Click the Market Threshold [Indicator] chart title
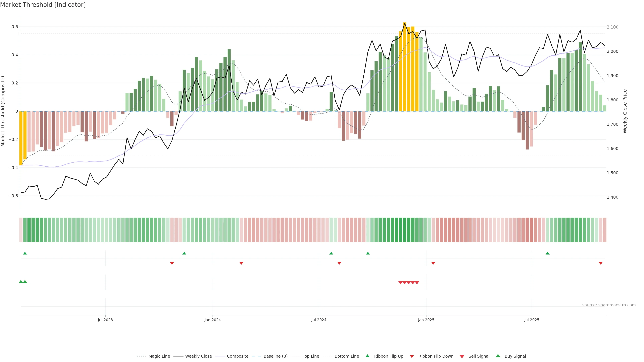This screenshot has height=362, width=644. (43, 5)
